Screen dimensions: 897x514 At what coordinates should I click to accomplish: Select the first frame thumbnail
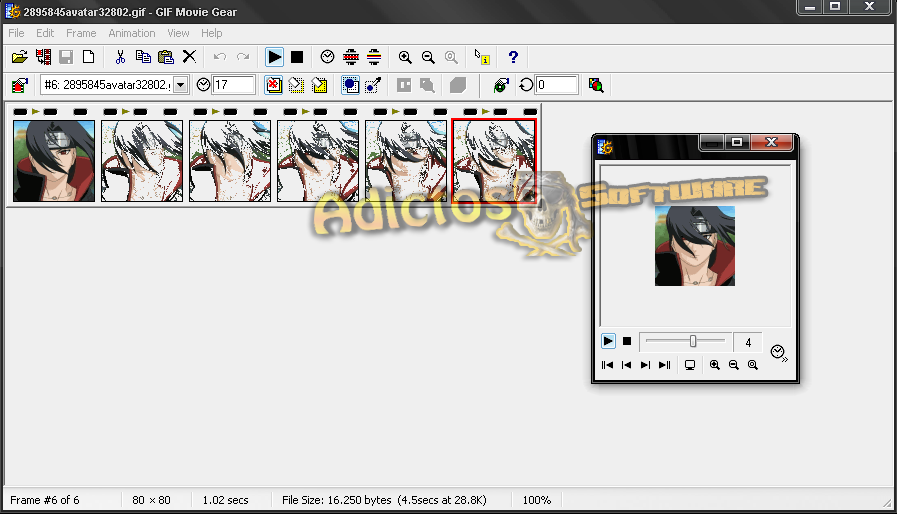pyautogui.click(x=54, y=161)
